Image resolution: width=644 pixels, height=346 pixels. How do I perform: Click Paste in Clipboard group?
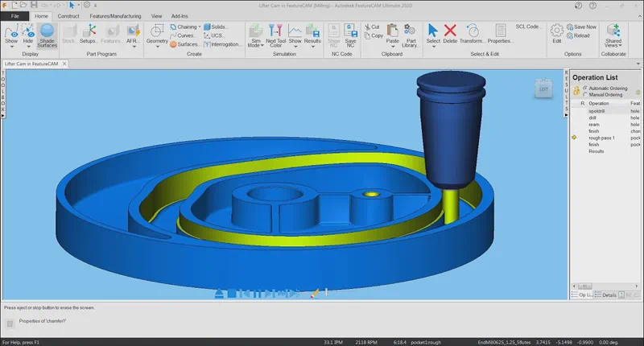(x=393, y=34)
